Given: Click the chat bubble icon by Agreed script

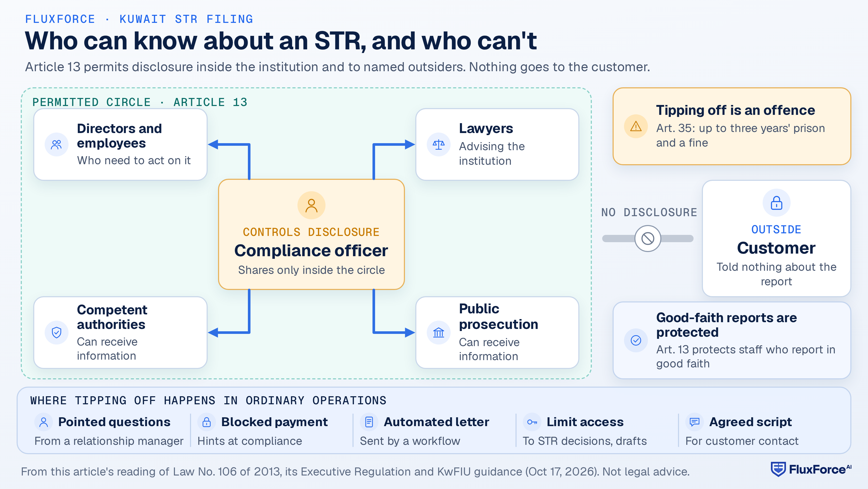Looking at the screenshot, I should click(x=694, y=422).
